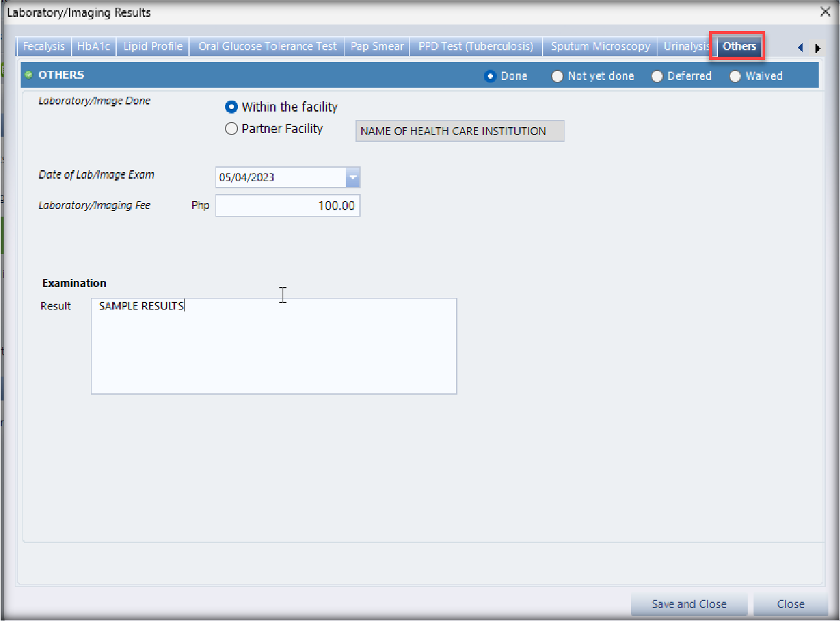Set status to Waived
The height and width of the screenshot is (621, 840).
tap(735, 76)
